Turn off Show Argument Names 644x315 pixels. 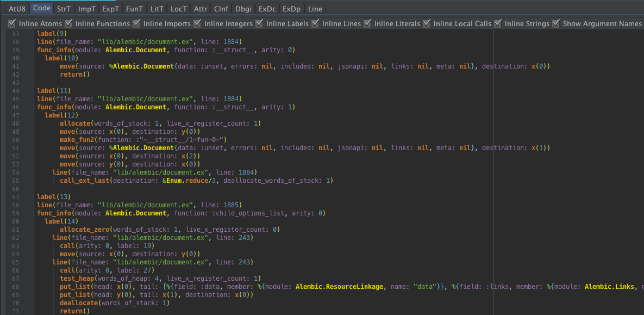[x=555, y=23]
